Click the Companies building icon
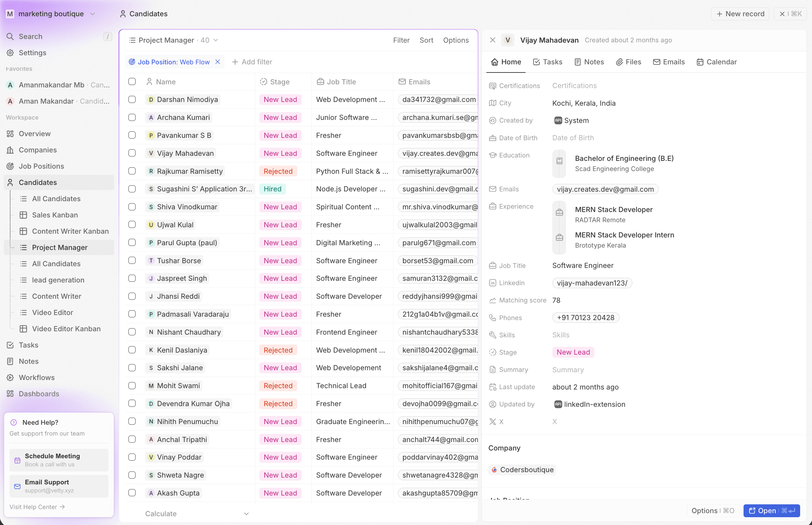This screenshot has width=812, height=525. pyautogui.click(x=10, y=150)
